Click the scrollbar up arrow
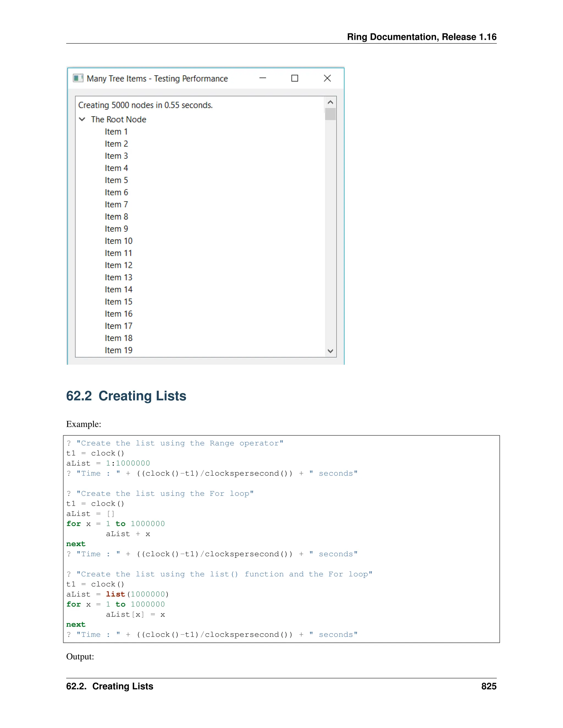The image size is (563, 728). click(x=330, y=102)
